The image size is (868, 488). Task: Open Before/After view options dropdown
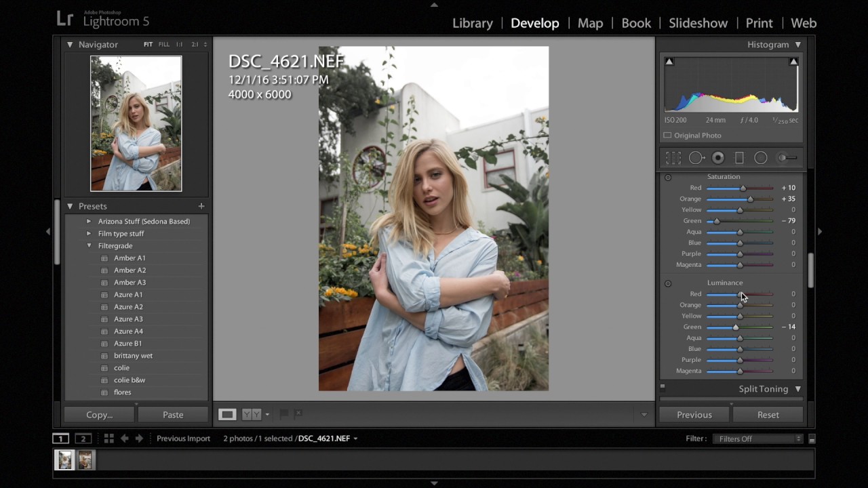click(x=267, y=414)
